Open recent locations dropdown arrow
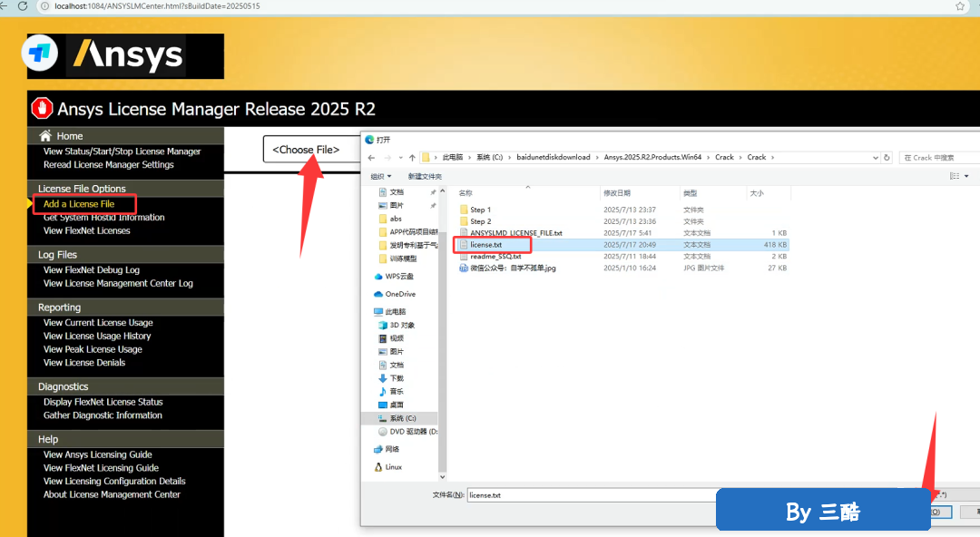 401,158
